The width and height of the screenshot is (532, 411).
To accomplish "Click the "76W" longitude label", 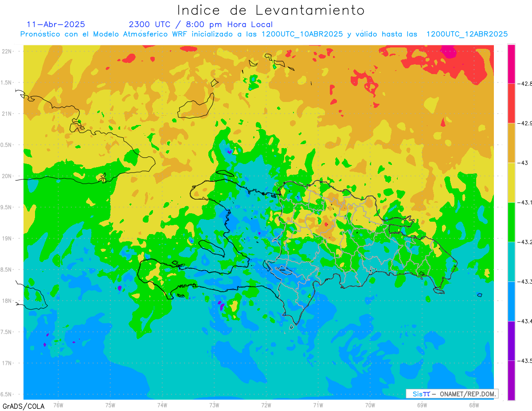I will 58,405.
